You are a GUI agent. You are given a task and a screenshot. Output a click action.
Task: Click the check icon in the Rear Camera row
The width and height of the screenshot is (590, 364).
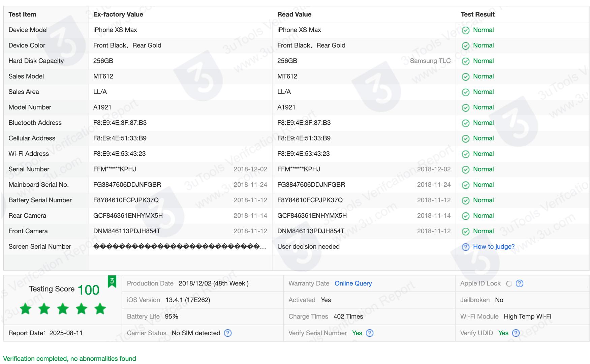coord(465,216)
